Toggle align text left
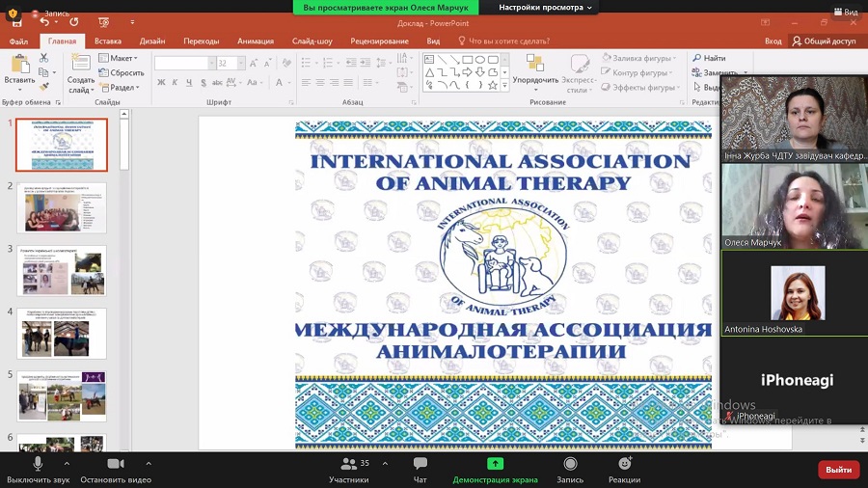Image resolution: width=868 pixels, height=488 pixels. (306, 82)
